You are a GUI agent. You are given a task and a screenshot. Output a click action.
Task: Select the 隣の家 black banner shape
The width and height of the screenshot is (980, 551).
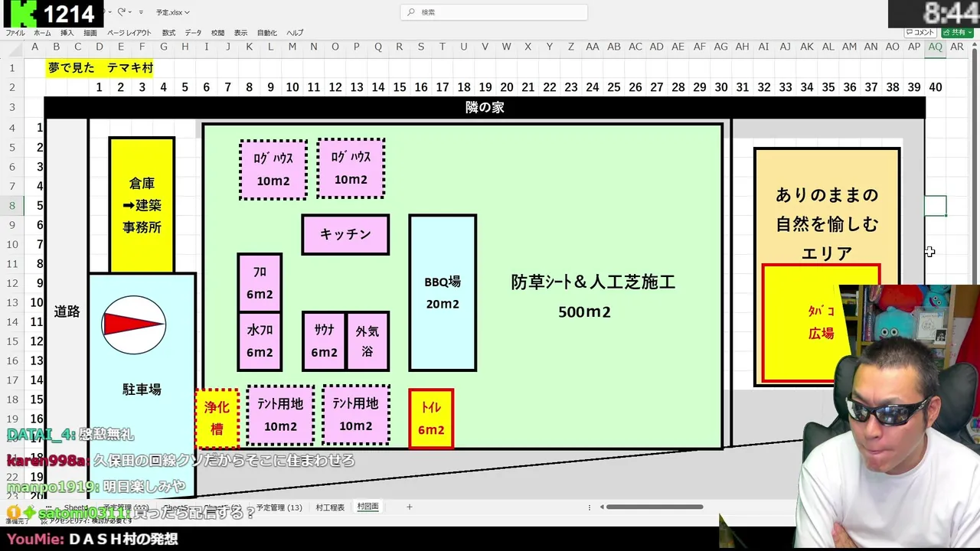coord(485,108)
